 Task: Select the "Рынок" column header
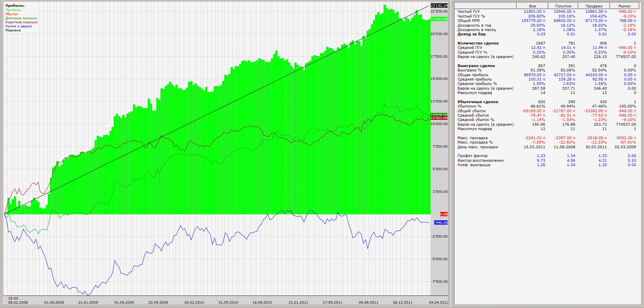pyautogui.click(x=624, y=6)
